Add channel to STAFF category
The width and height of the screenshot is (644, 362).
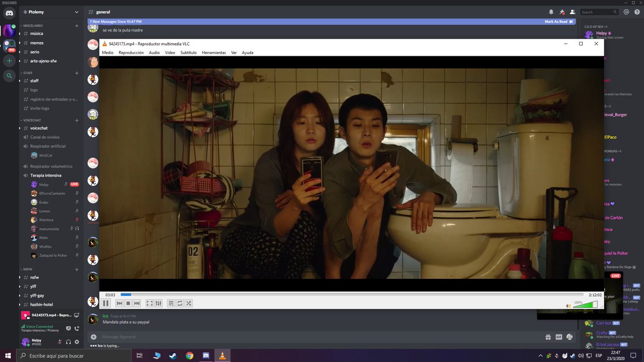(x=77, y=72)
